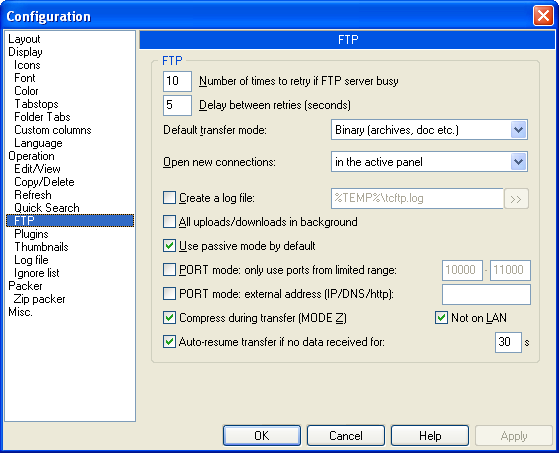Toggle All uploads/downloads in background
Viewport: 559px width, 453px height.
click(x=169, y=222)
